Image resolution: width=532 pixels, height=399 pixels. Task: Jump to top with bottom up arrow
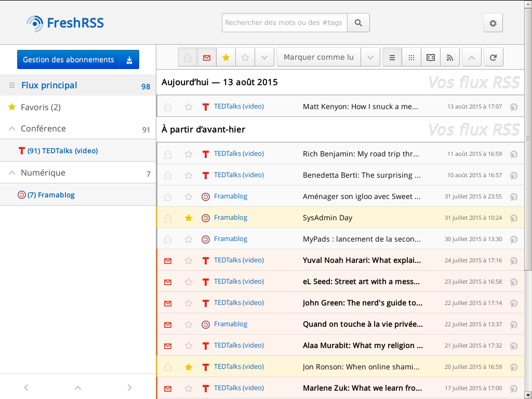click(78, 388)
